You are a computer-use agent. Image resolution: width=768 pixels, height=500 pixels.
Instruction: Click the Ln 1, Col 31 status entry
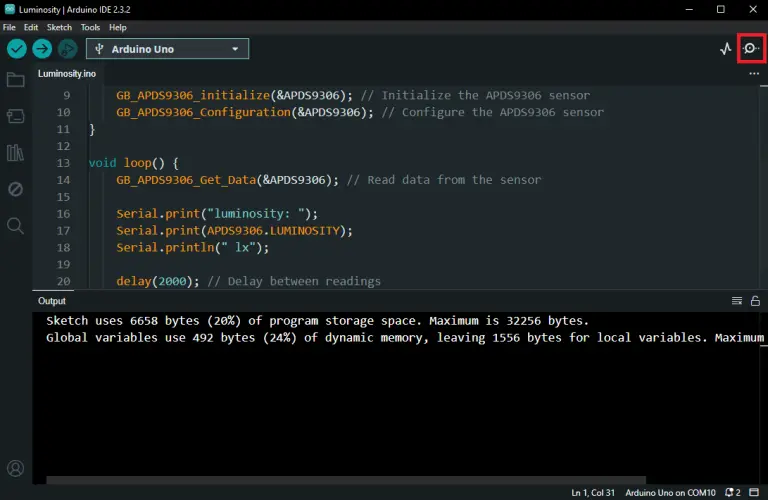pos(593,493)
